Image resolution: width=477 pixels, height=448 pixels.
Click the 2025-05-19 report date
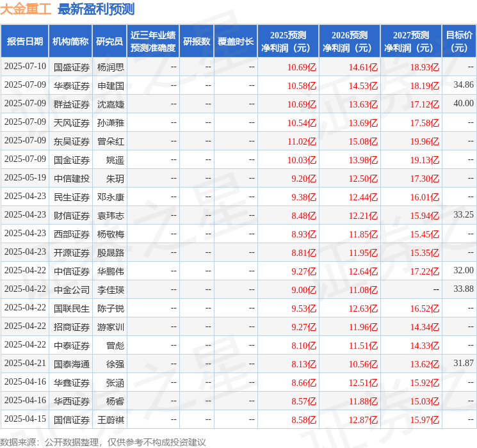[25, 177]
